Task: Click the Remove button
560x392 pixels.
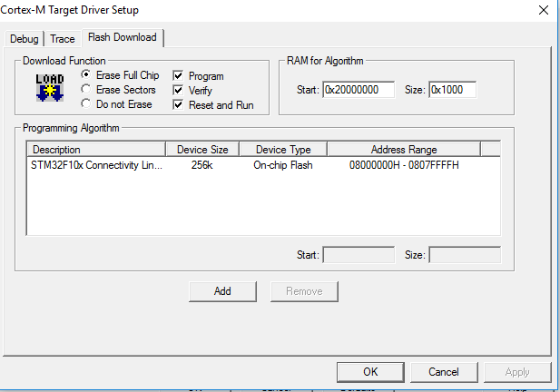Action: tap(304, 291)
